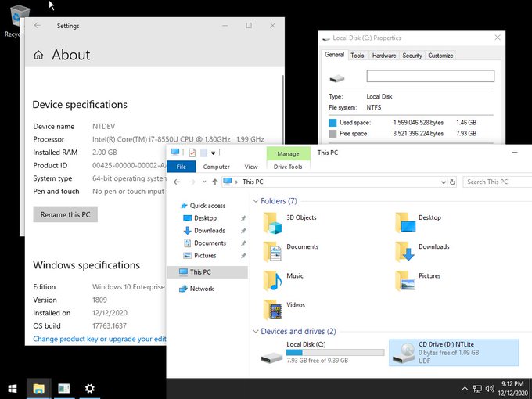Click the Manage contextual tab
The width and height of the screenshot is (532, 399).
[x=288, y=153]
